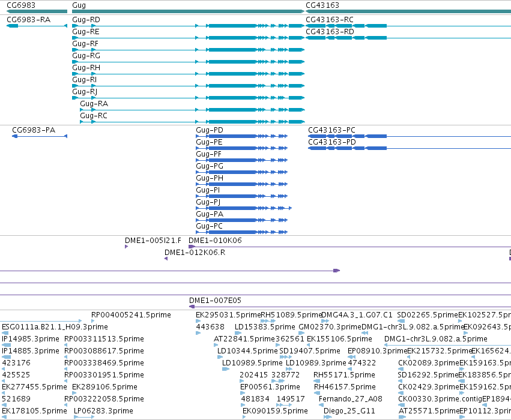This screenshot has height=420, width=511.
Task: Click the DME1-007E05 clone label
Action: (x=215, y=300)
